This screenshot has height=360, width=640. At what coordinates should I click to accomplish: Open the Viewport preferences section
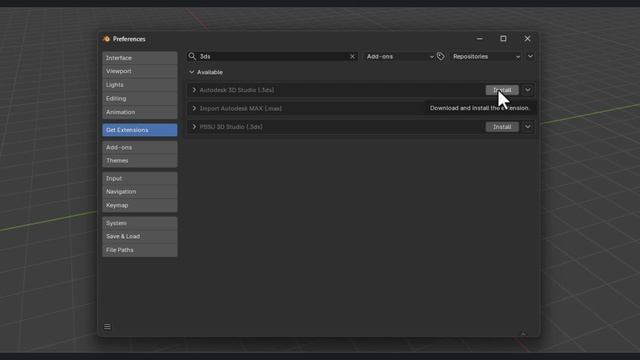pos(140,71)
